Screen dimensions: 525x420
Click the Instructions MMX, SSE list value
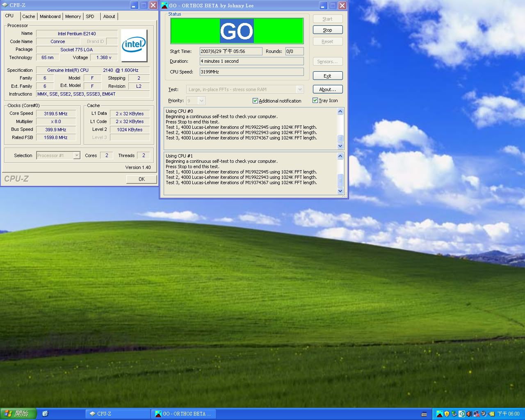coord(93,94)
